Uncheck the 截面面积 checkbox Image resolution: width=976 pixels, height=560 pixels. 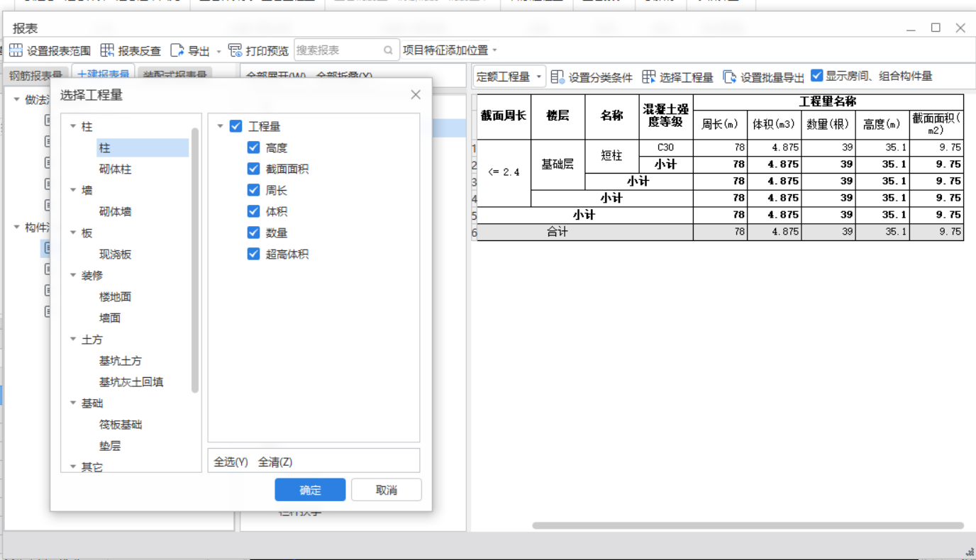coord(253,169)
